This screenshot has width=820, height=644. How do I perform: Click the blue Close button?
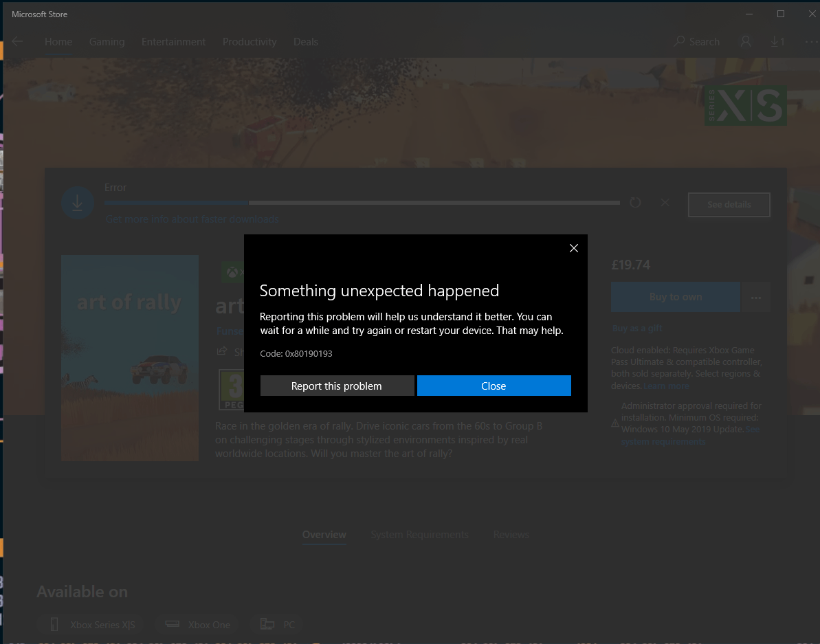click(x=494, y=386)
